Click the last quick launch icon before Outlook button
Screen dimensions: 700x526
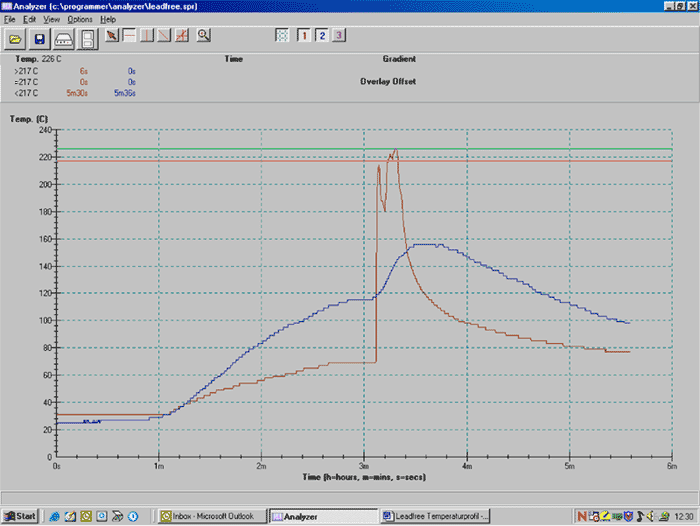[133, 516]
